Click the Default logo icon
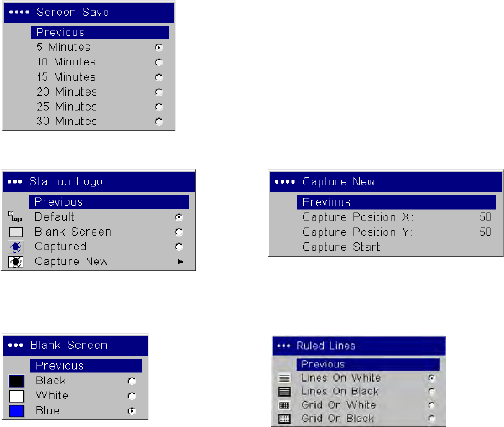The height and width of the screenshot is (427, 504). (14, 217)
